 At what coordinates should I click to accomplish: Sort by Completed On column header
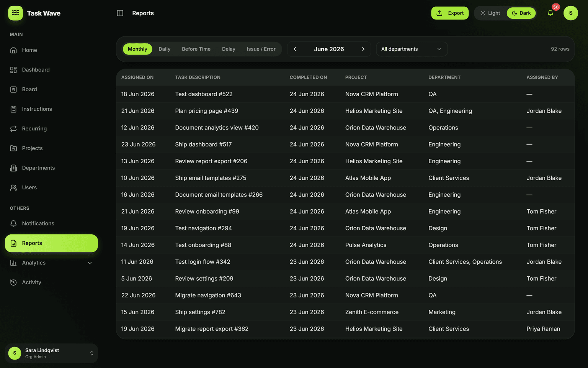[308, 77]
